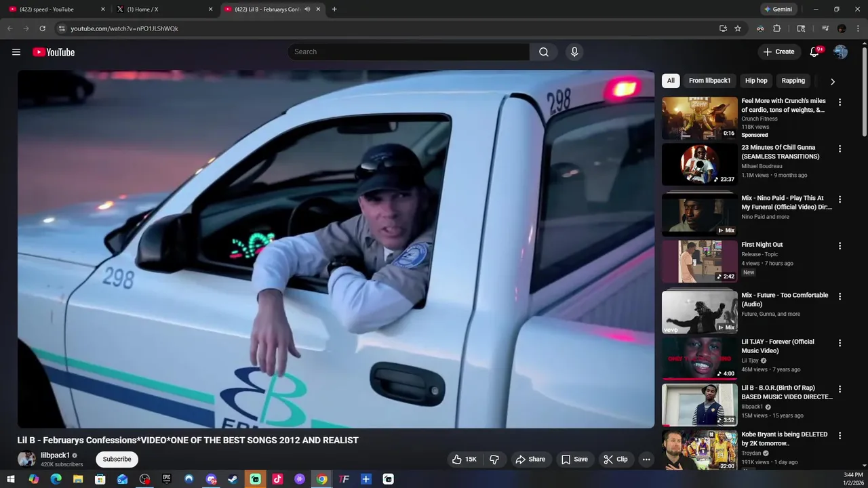
Task: Dislike the video with thumbs down
Action: [494, 460]
